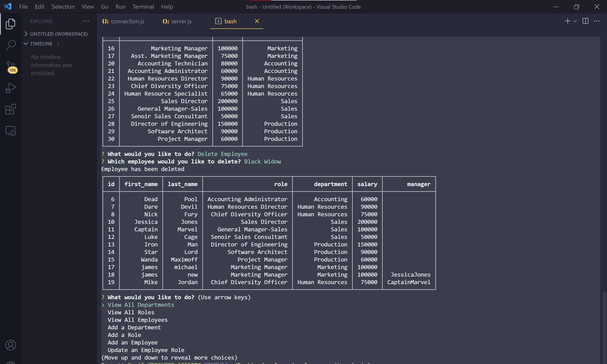Create new terminal with plus icon
607x364 pixels.
pos(568,21)
